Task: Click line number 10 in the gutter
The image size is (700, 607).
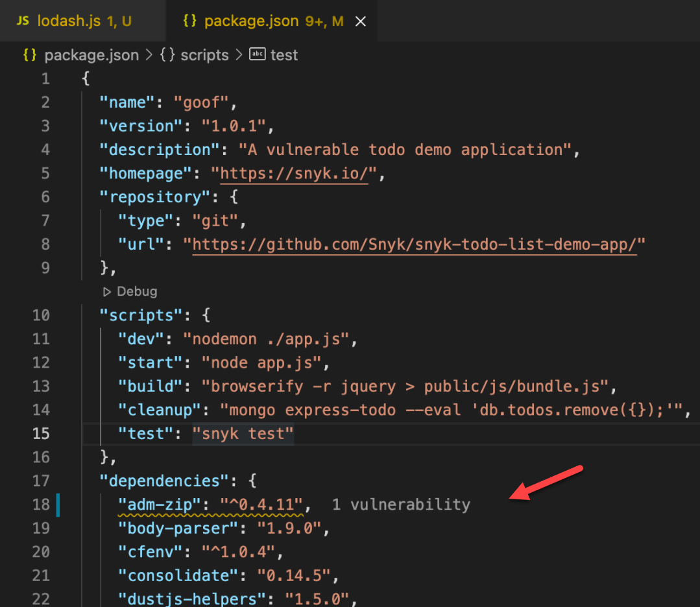Action: [x=41, y=315]
